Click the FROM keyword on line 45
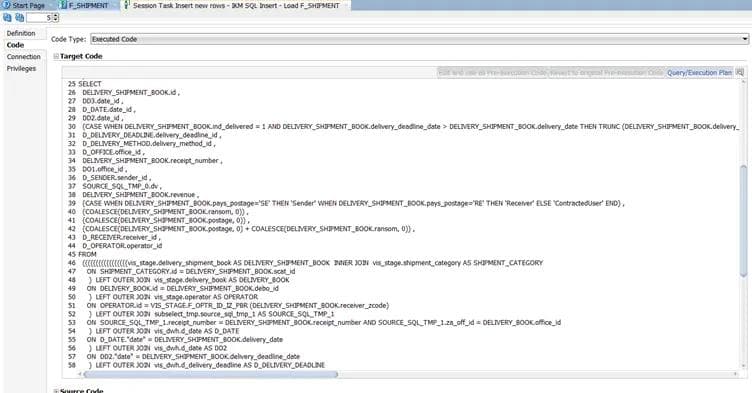The image size is (752, 393). 87,254
